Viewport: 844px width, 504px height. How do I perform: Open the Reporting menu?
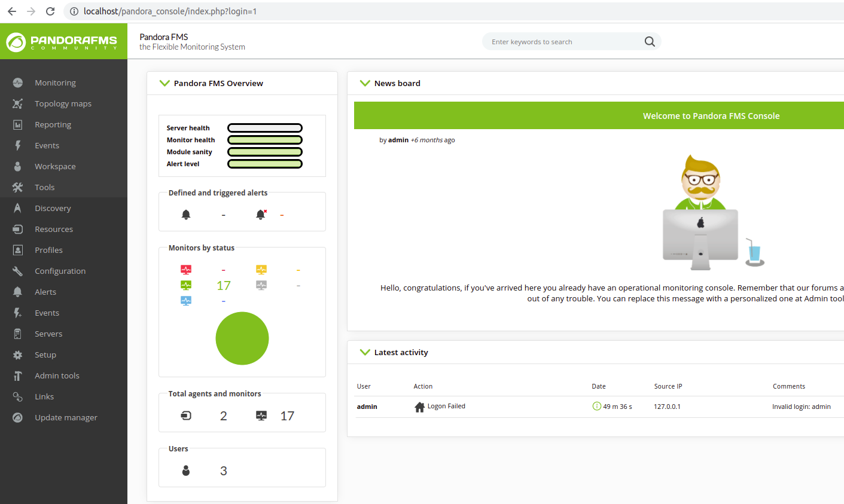pos(53,124)
